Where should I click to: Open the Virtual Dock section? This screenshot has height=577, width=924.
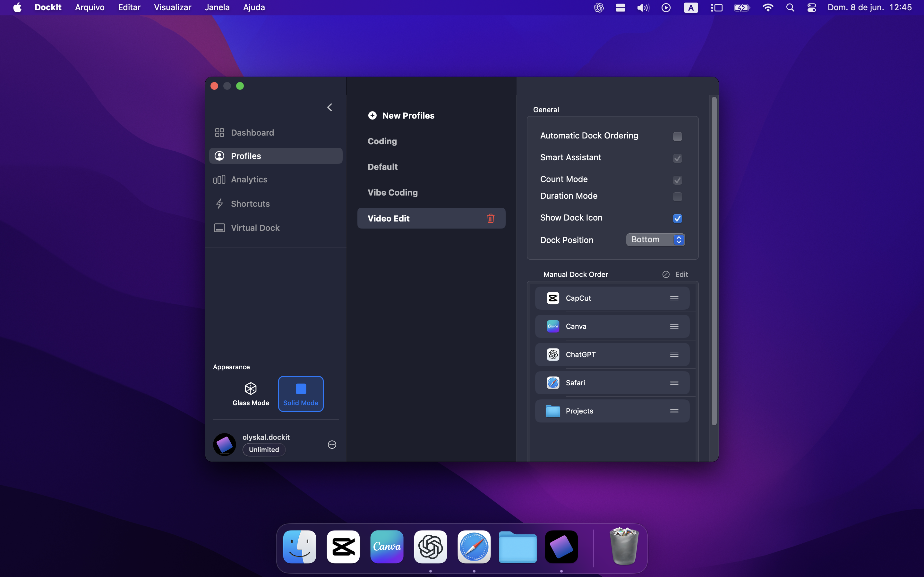(x=255, y=228)
